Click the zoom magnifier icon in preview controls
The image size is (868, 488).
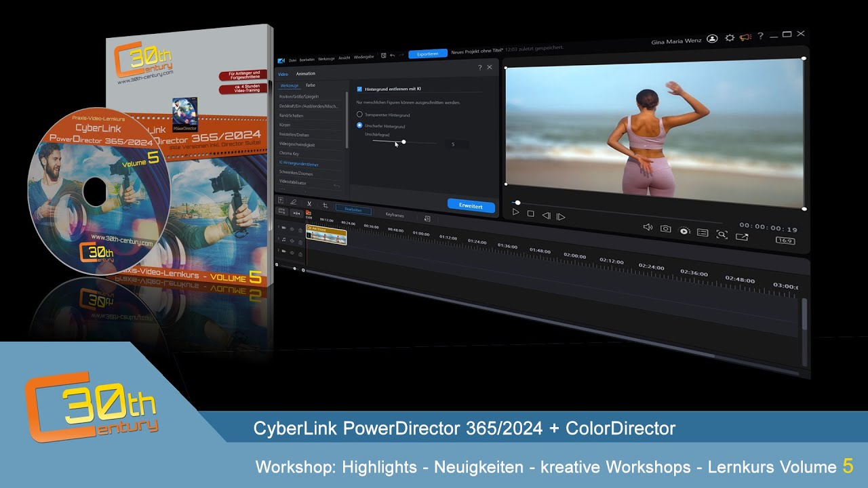[722, 235]
